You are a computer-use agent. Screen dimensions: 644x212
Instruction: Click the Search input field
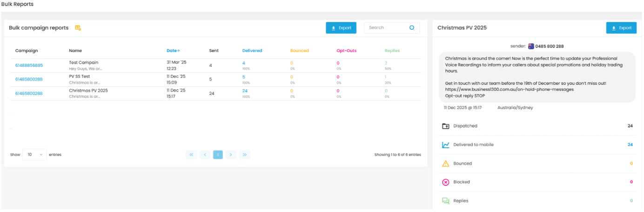[x=386, y=28]
